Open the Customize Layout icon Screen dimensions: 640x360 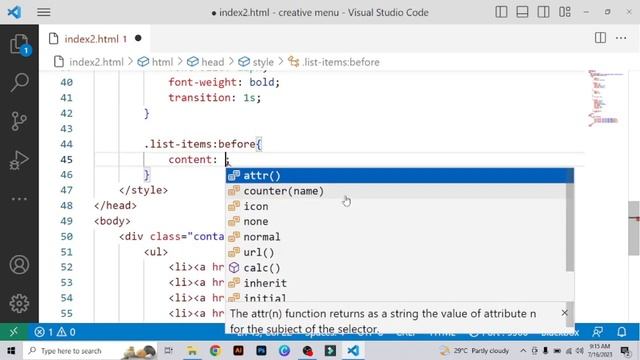[565, 12]
